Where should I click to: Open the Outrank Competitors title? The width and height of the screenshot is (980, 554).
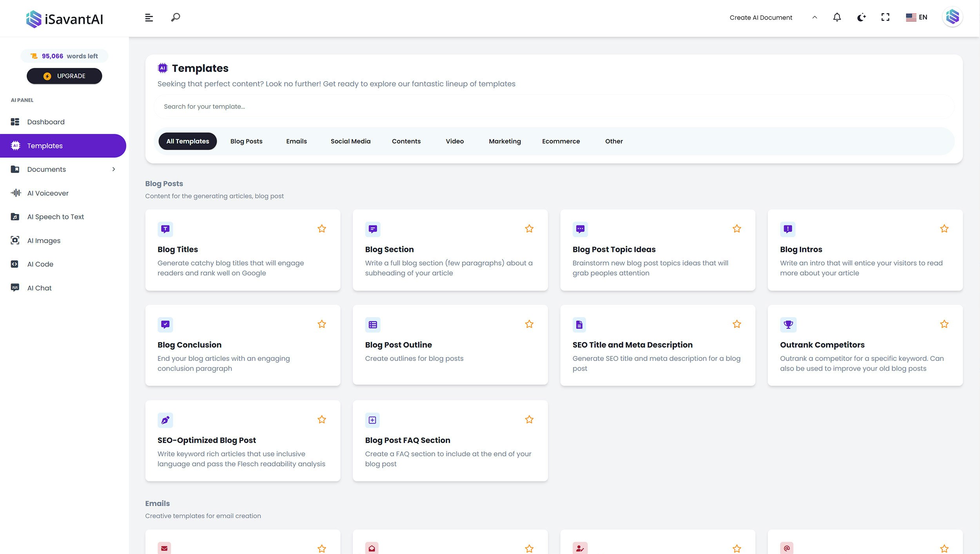pyautogui.click(x=822, y=345)
